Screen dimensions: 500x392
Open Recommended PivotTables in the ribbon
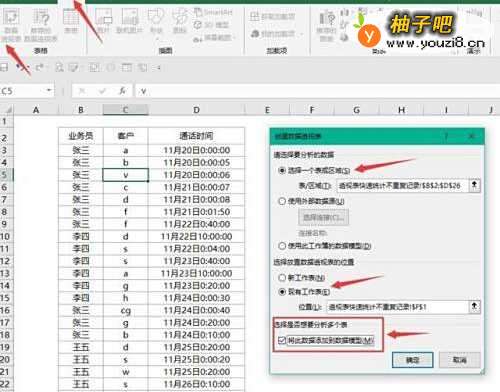click(41, 25)
